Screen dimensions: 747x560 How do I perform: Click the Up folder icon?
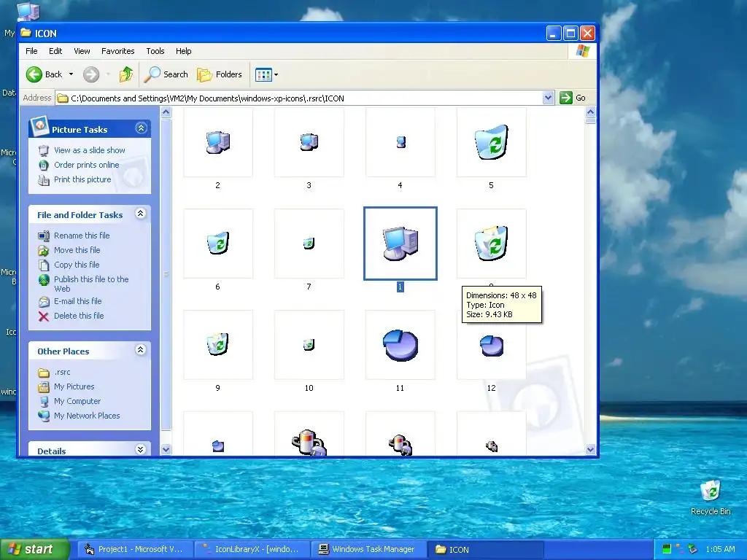click(126, 74)
